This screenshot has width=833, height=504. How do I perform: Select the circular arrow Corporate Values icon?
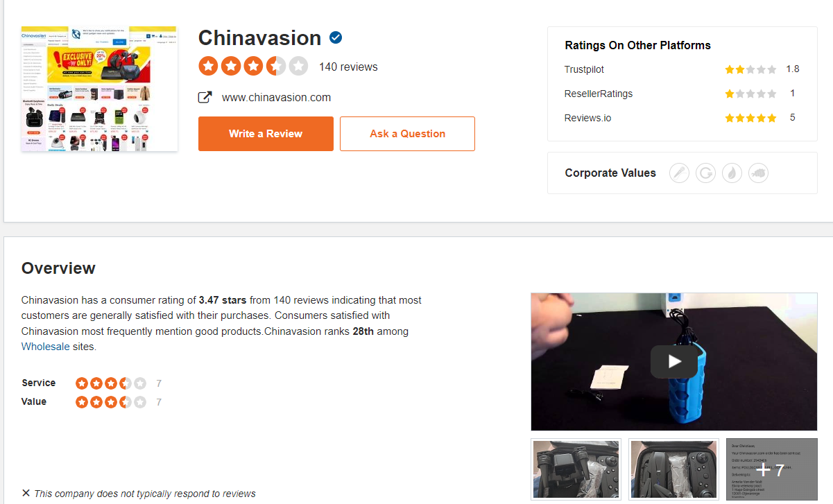point(705,173)
